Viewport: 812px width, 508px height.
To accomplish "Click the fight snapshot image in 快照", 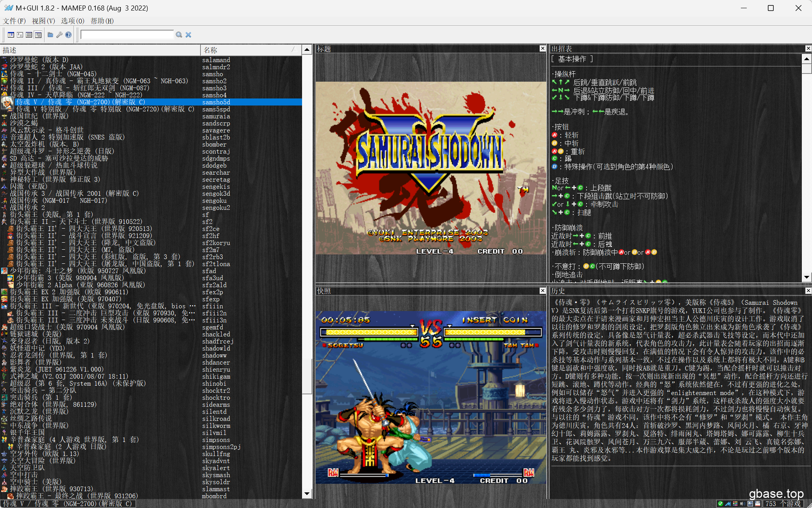I will [431, 397].
